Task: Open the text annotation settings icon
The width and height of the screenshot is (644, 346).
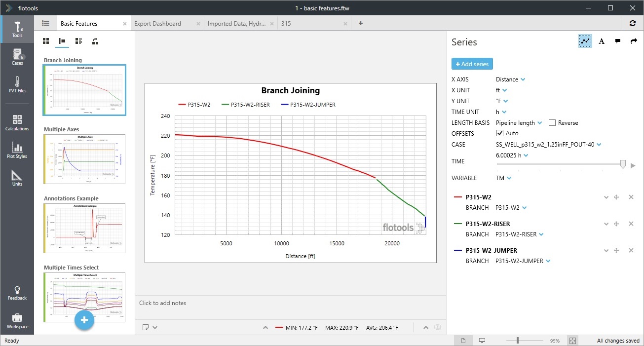Action: click(x=602, y=41)
